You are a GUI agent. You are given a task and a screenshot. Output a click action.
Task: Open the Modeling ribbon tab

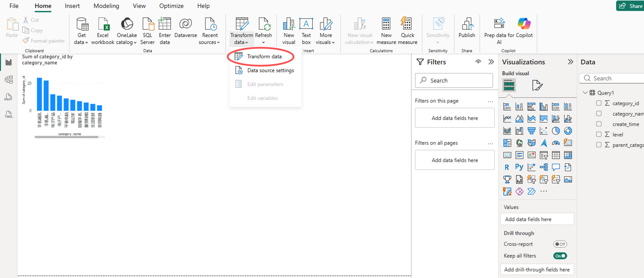click(106, 6)
